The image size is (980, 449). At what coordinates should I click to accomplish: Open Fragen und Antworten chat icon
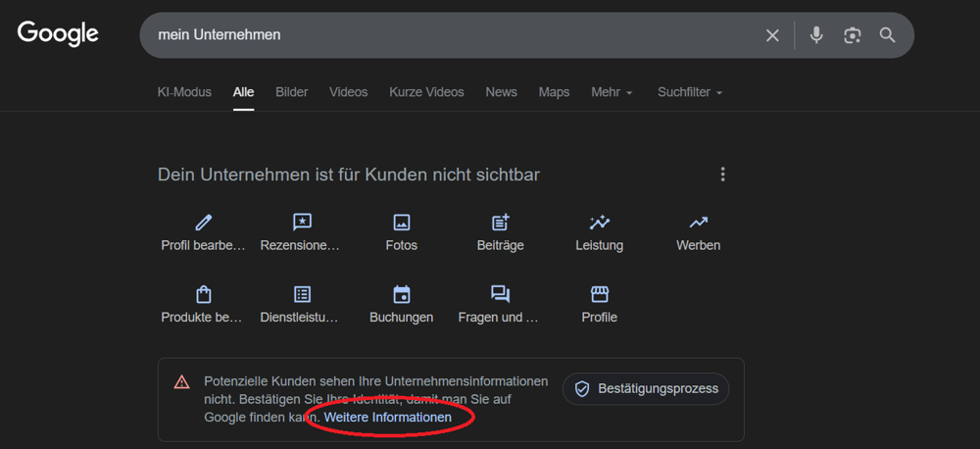tap(501, 294)
